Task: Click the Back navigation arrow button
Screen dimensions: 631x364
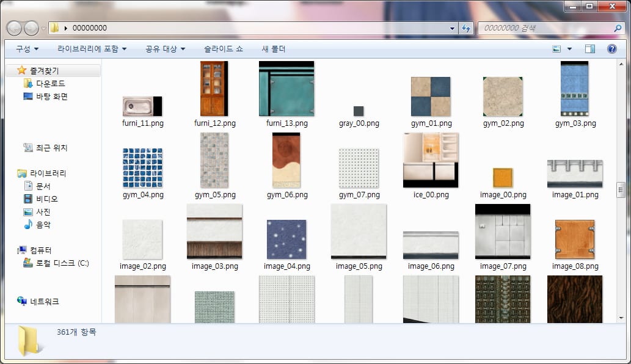Action: (15, 28)
